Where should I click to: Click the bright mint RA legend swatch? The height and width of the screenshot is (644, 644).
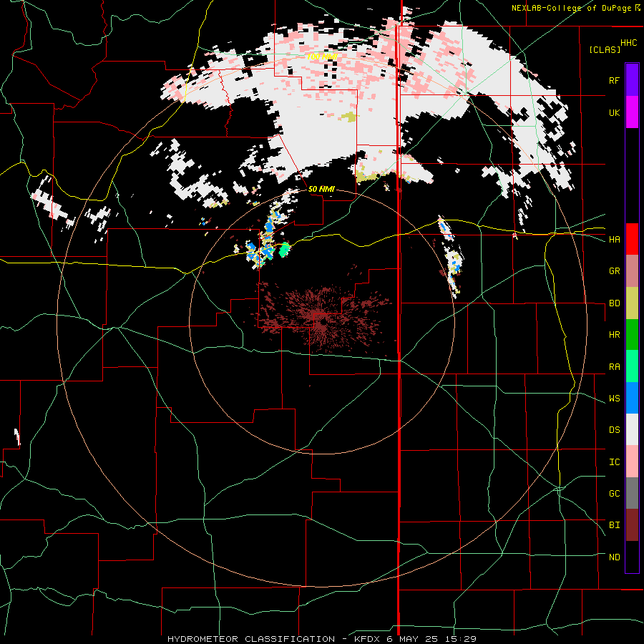point(632,366)
